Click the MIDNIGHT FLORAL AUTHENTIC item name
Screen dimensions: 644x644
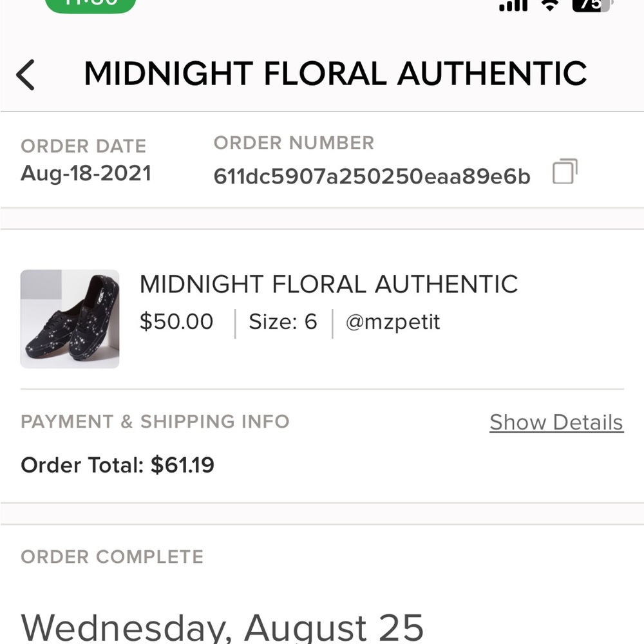tap(328, 284)
